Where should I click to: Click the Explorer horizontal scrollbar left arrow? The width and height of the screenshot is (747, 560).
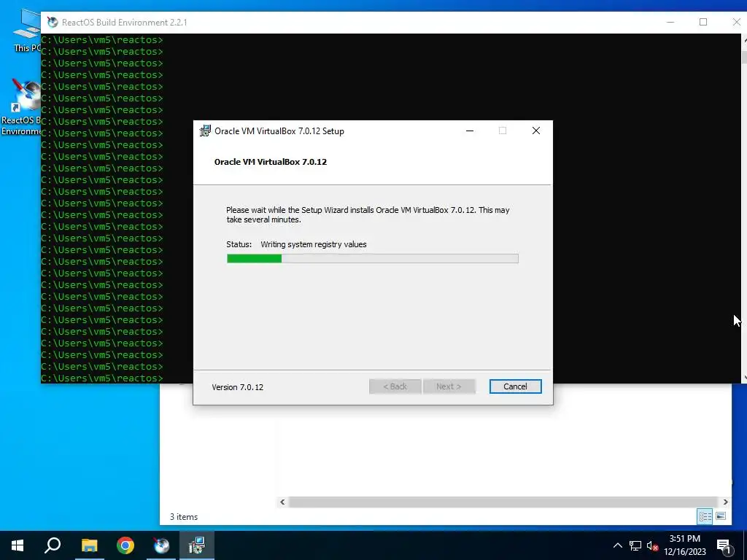pyautogui.click(x=282, y=502)
